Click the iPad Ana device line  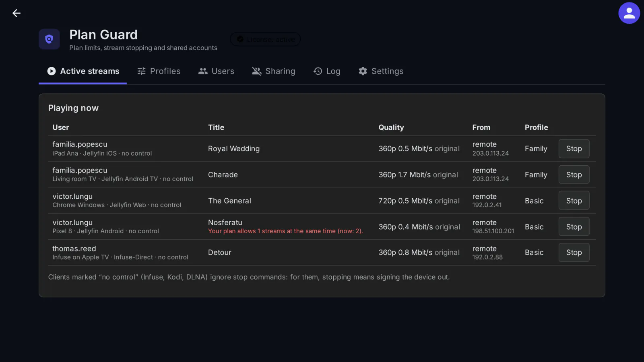coord(102,154)
